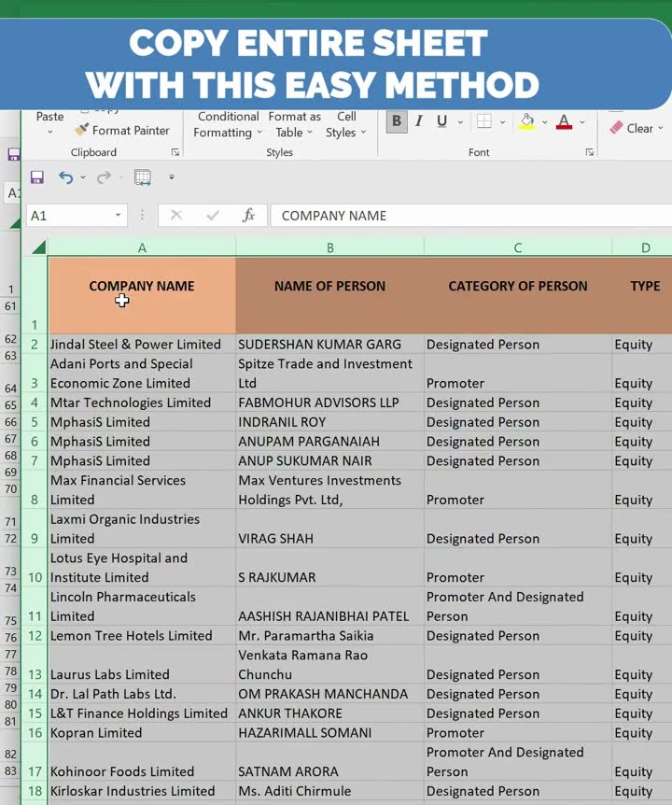Open the Conditional Formatting menu
This screenshot has height=805, width=672.
click(x=228, y=125)
